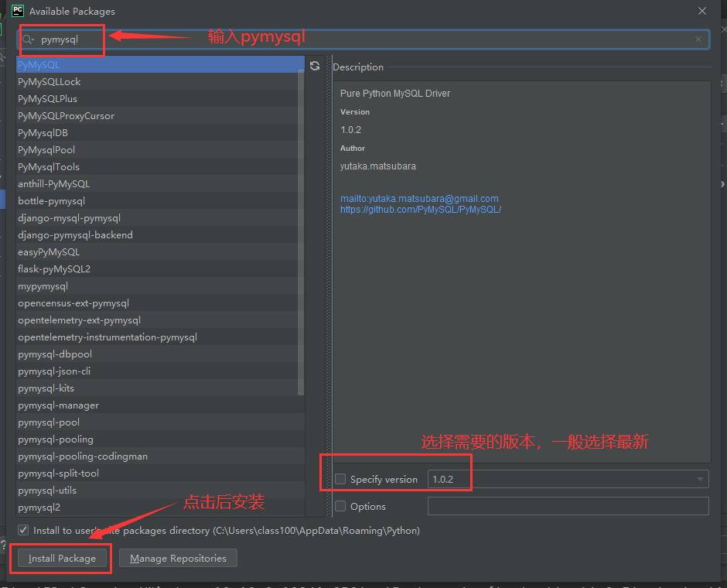Open the github.com PyMySQL repository link
The height and width of the screenshot is (588, 727).
[x=421, y=210]
